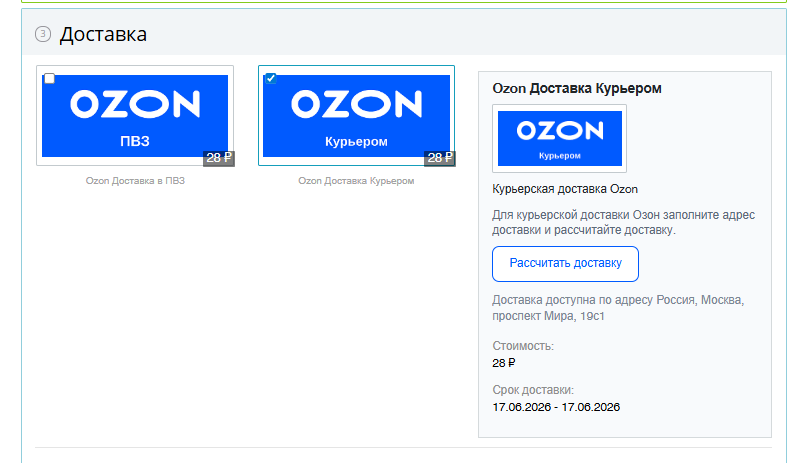
Task: Click the small Ozon Курьером logo in details panel
Action: point(560,138)
